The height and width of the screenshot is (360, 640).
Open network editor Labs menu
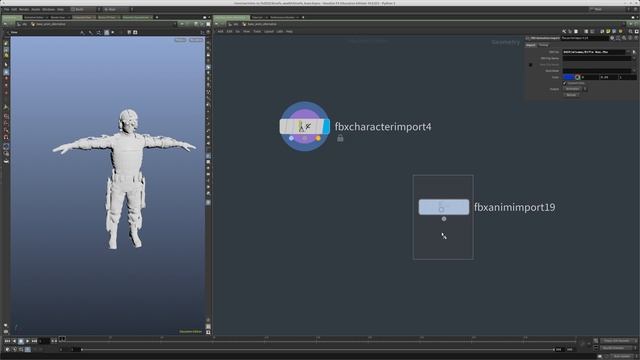[x=280, y=31]
